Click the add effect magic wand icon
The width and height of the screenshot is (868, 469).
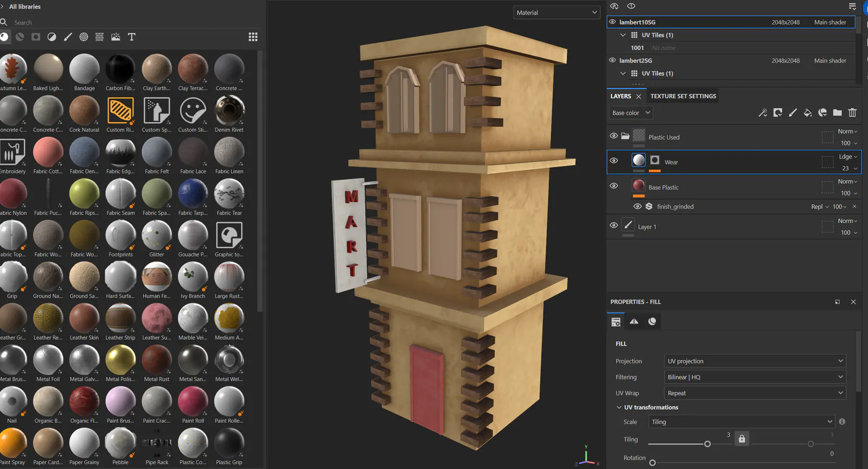coord(763,113)
